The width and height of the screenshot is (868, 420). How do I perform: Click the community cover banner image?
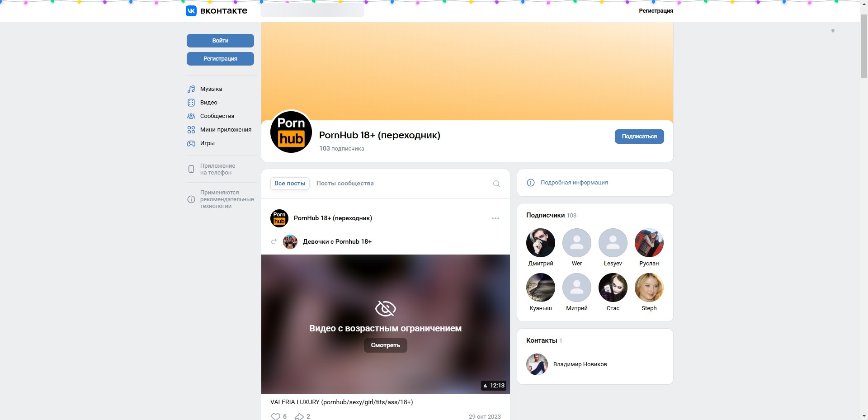click(467, 71)
